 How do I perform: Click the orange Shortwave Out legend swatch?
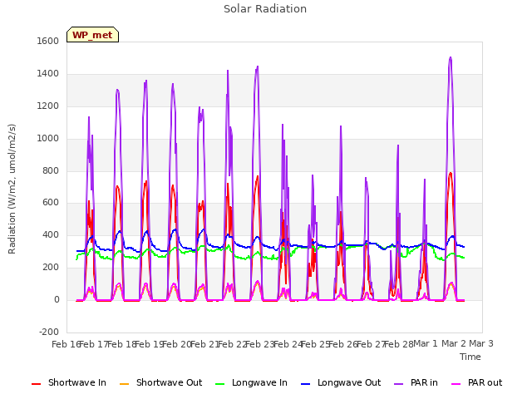[x=125, y=384]
